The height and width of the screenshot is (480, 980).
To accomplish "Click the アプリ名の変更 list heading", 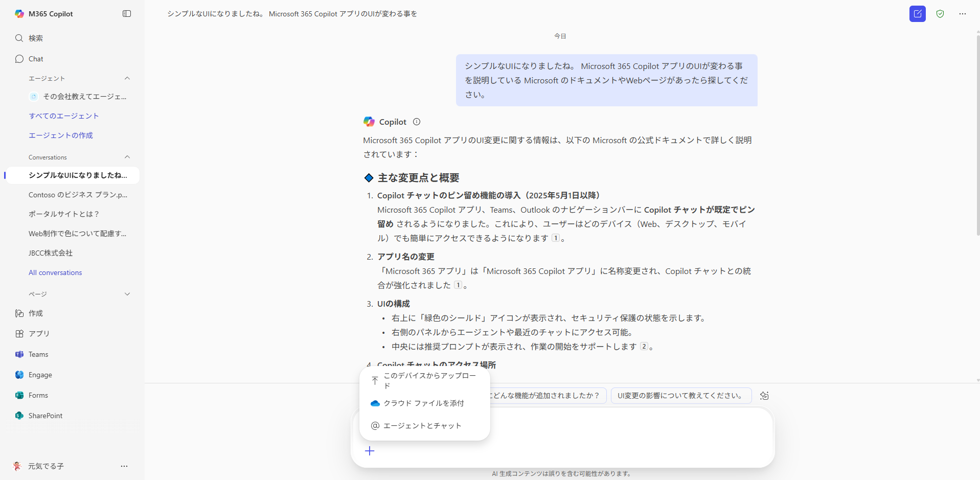I will [x=406, y=257].
